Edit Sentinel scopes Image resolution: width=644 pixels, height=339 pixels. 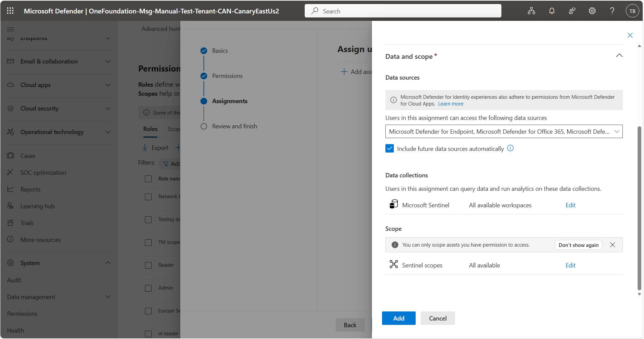[x=570, y=265]
